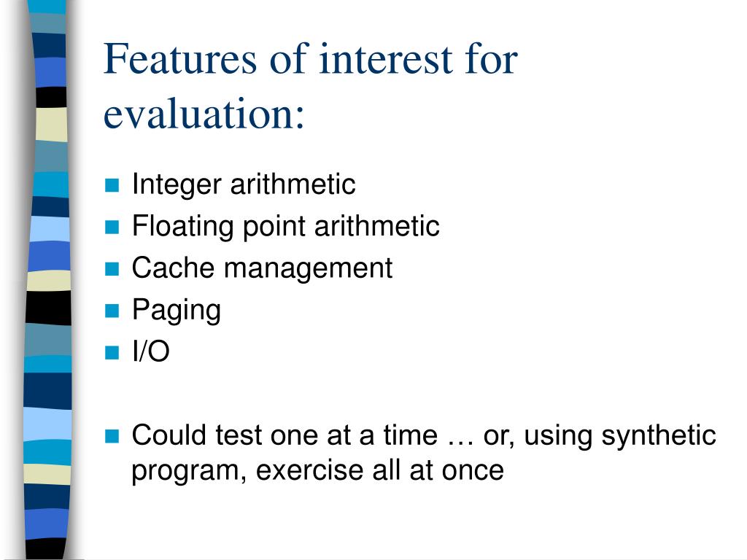Click the Floating point arithmetic line
Viewport: 747px width, 560px height.
(285, 227)
